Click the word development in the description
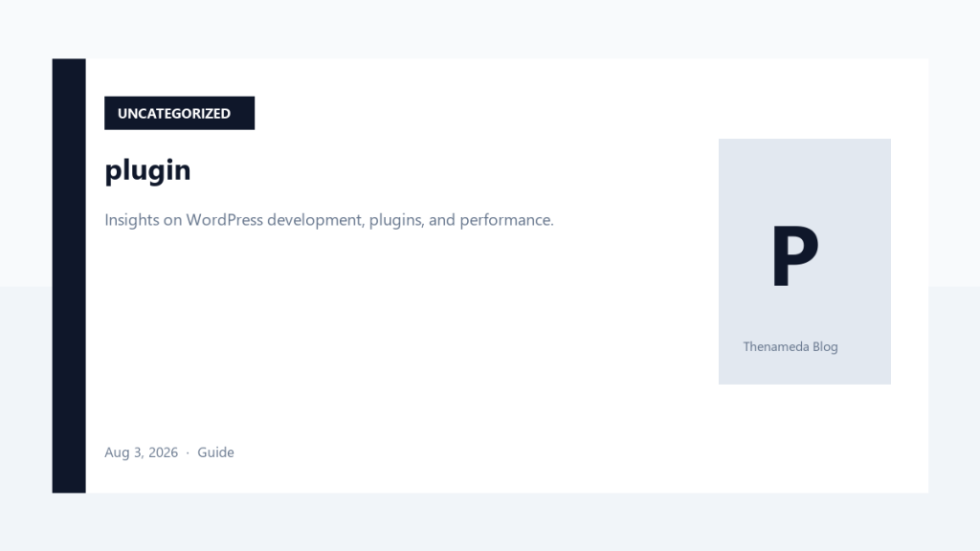Screen dimensions: 980x551 (x=316, y=221)
